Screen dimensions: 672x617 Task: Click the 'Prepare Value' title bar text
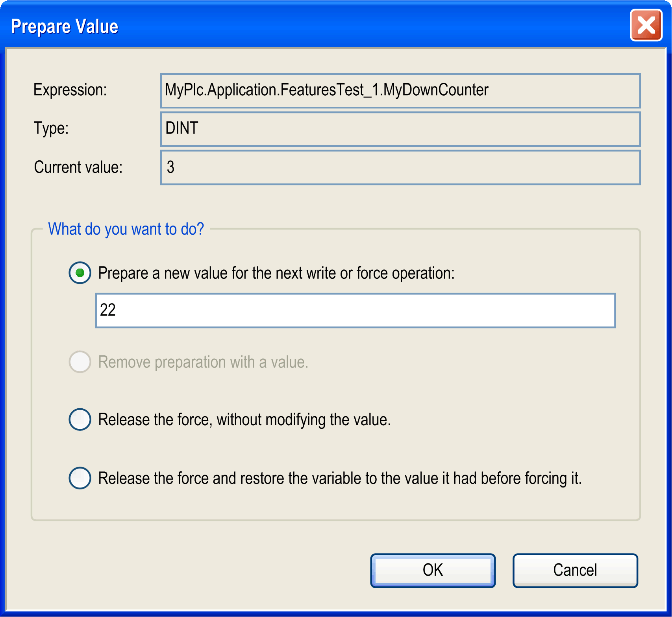[x=65, y=27]
